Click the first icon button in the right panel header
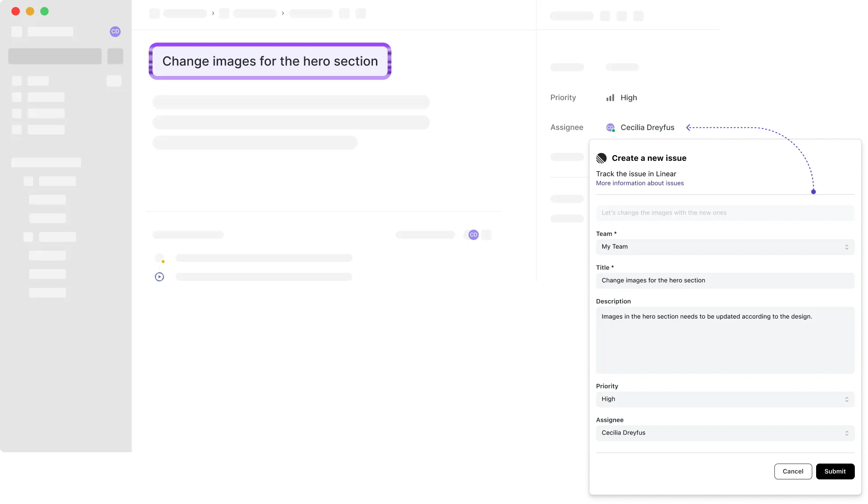The height and width of the screenshot is (504, 868). coord(605,16)
